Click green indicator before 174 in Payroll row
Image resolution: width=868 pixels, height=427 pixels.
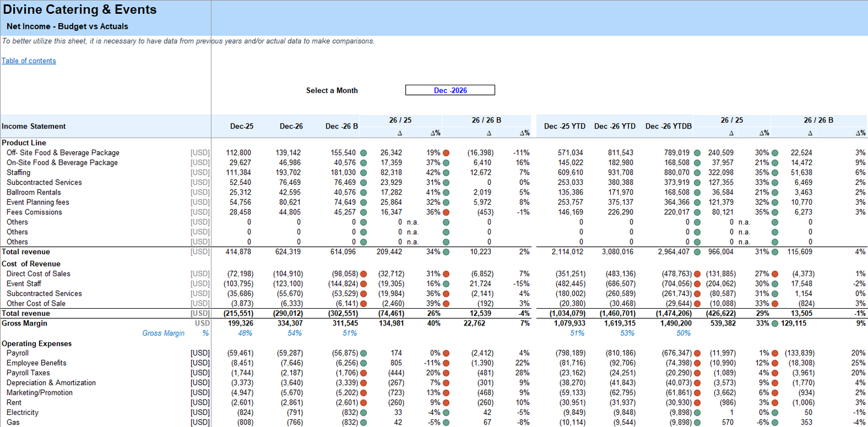tap(363, 353)
